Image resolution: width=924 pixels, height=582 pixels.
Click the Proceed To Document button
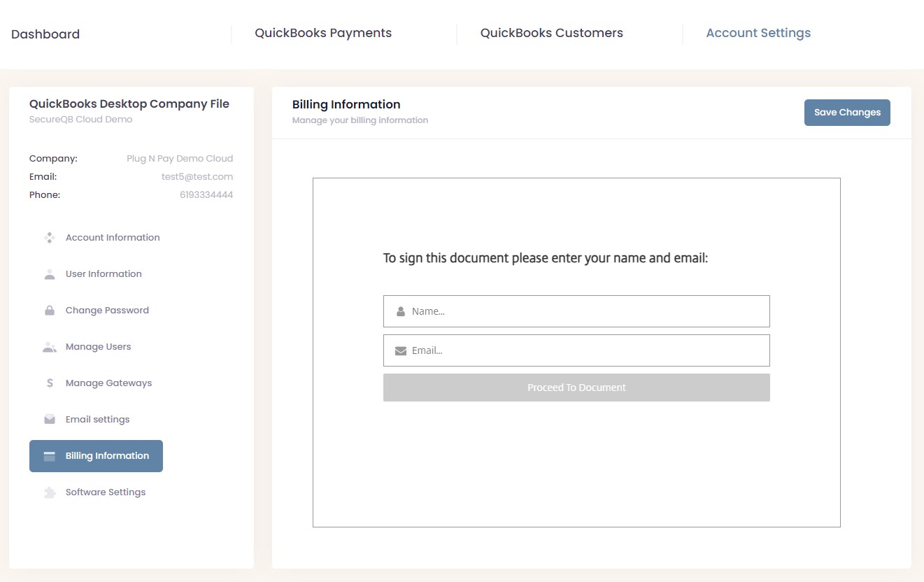(x=576, y=388)
